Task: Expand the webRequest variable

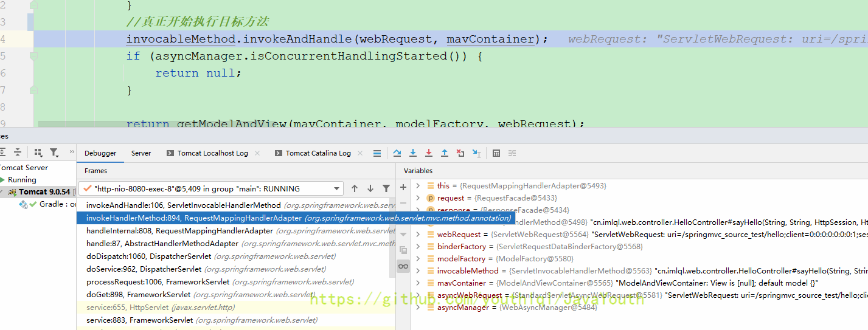Action: click(418, 235)
